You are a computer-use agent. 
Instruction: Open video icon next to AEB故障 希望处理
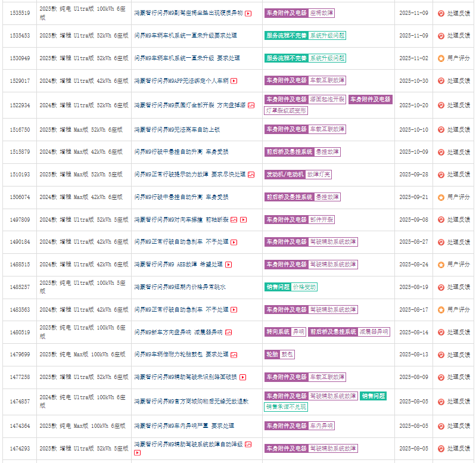point(229,265)
